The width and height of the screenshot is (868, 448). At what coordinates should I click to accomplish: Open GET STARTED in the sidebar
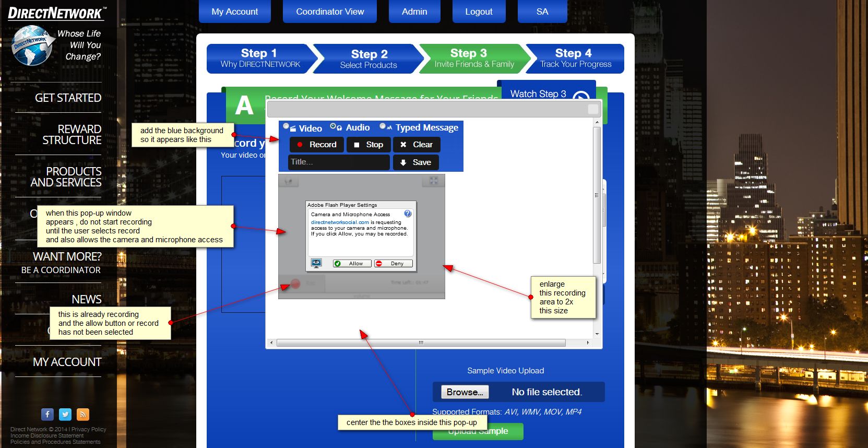(x=68, y=98)
